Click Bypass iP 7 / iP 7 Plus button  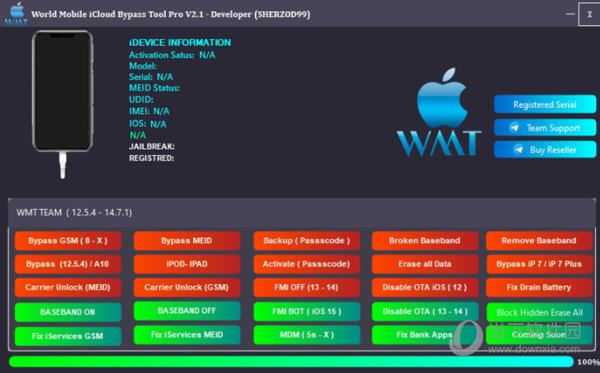[x=539, y=264]
